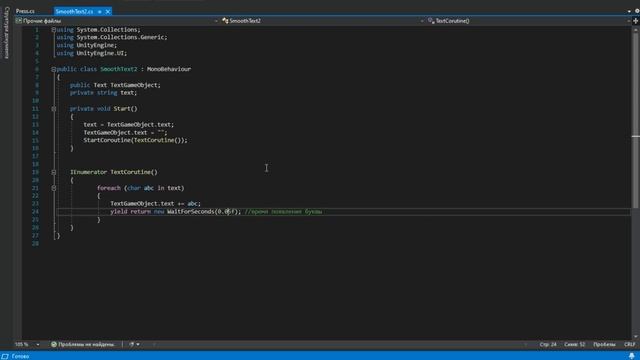Click on StartCoroutine(TextCorutine()) on line 15

135,140
